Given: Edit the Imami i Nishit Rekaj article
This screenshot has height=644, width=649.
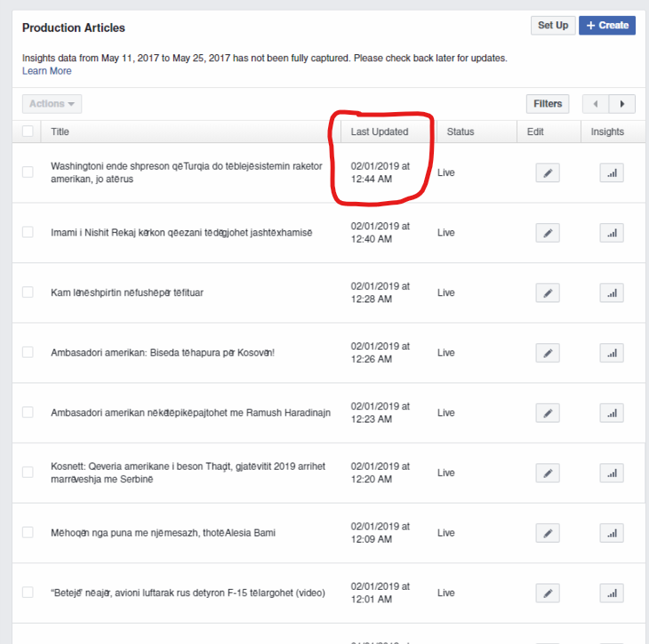Looking at the screenshot, I should 547,233.
